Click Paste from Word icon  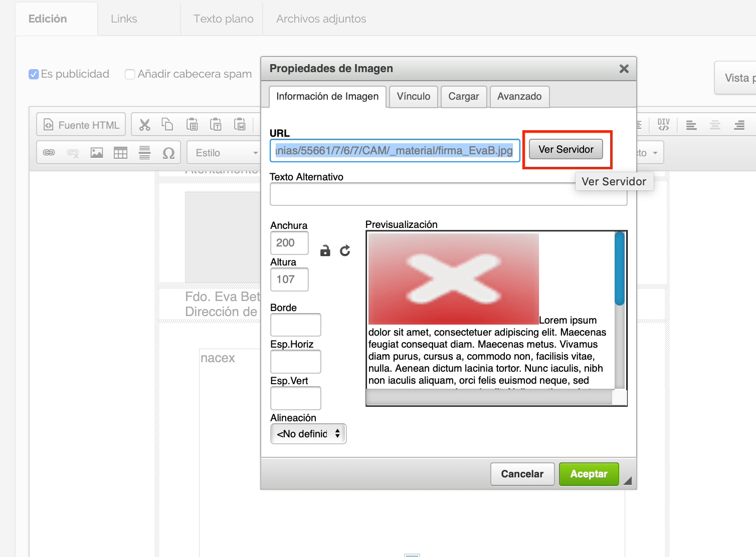pos(240,124)
